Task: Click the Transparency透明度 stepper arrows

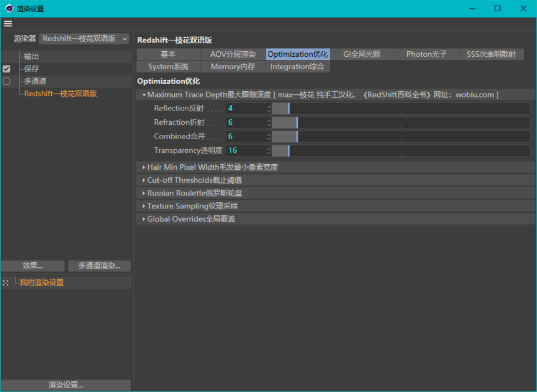Action: click(269, 150)
